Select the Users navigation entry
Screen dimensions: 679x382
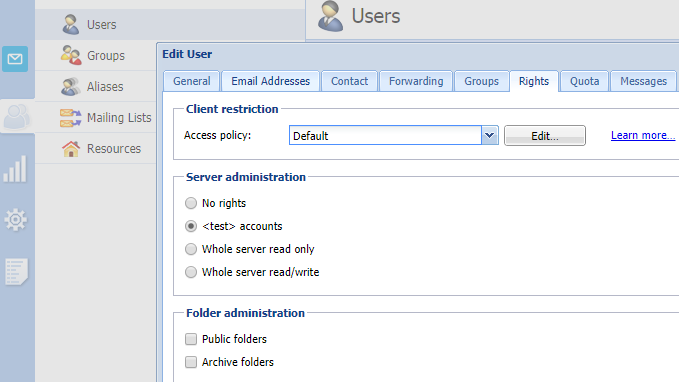coord(170,25)
